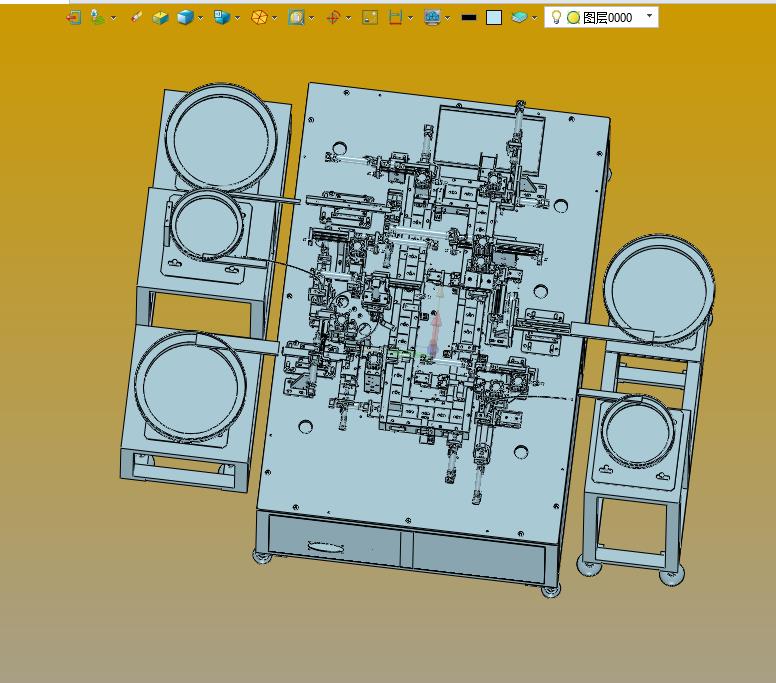The image size is (776, 683).
Task: Click the red and blue section-bracket icon
Action: (x=395, y=18)
